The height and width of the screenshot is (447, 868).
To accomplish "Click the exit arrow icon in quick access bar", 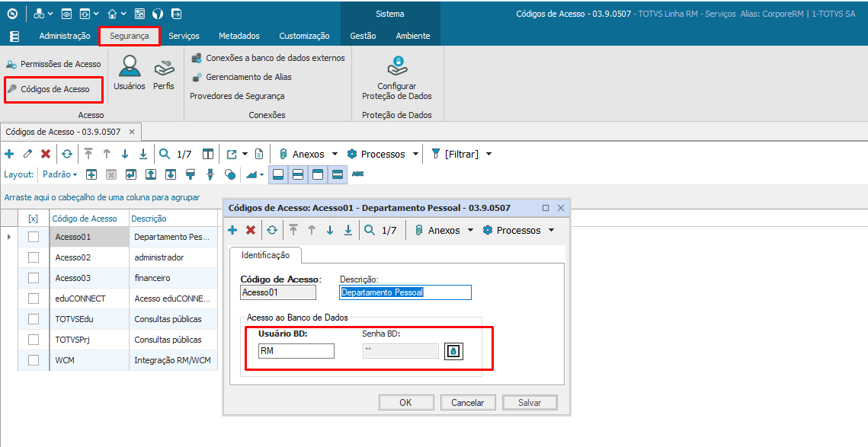I will tap(176, 14).
